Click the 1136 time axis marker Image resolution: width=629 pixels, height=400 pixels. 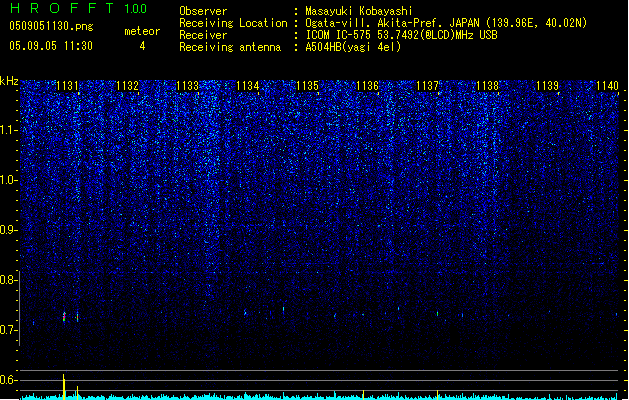pos(367,85)
